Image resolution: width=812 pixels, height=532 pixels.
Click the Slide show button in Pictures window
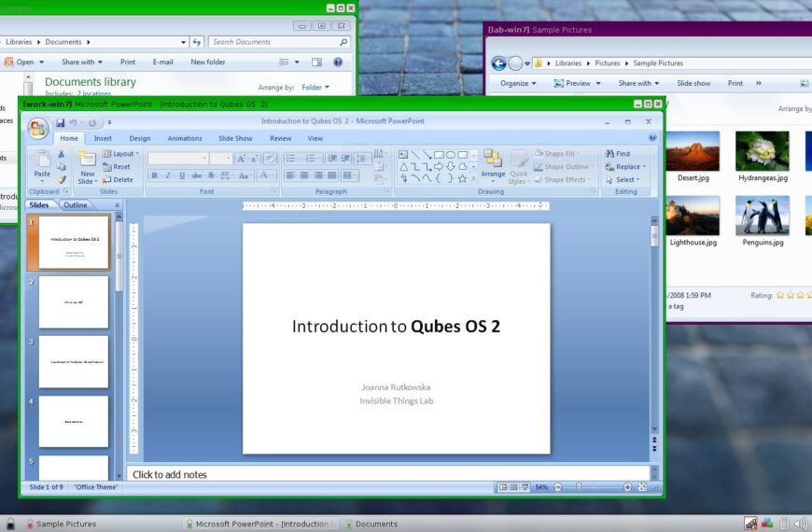pyautogui.click(x=693, y=83)
